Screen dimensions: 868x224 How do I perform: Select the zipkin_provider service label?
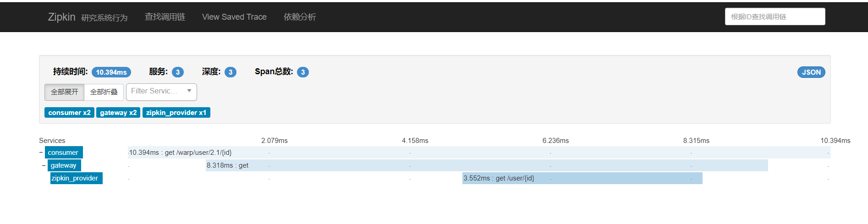click(76, 178)
